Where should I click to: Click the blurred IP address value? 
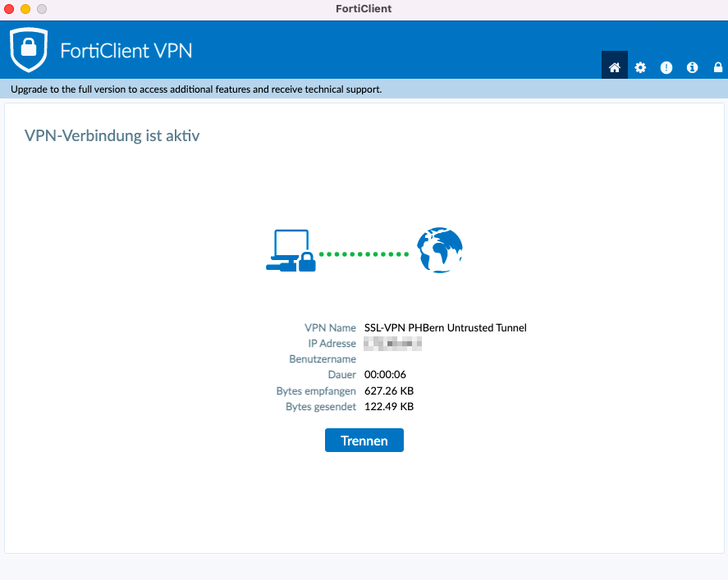392,344
